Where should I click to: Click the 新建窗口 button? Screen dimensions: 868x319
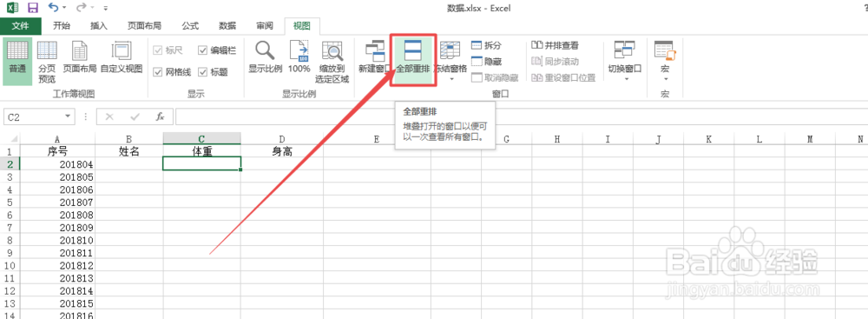(375, 57)
